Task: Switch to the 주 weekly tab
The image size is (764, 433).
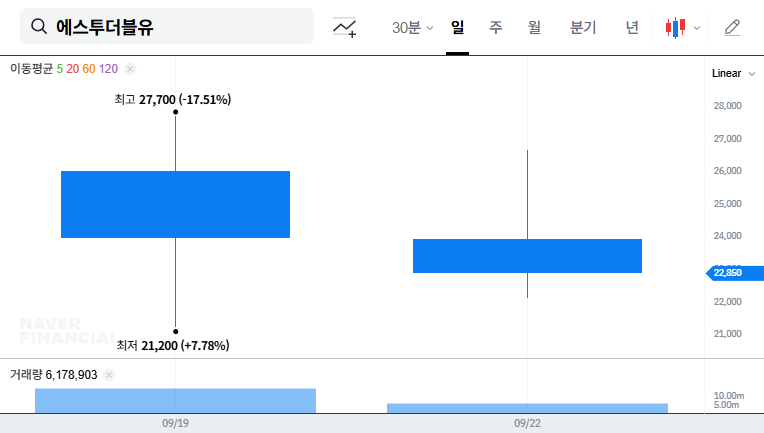Action: 496,28
